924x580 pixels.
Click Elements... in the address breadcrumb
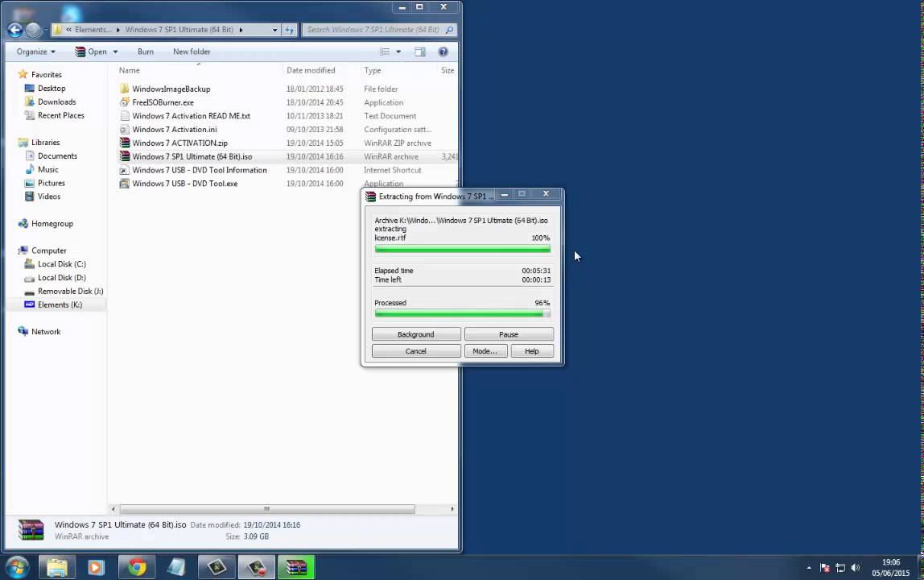pos(93,30)
